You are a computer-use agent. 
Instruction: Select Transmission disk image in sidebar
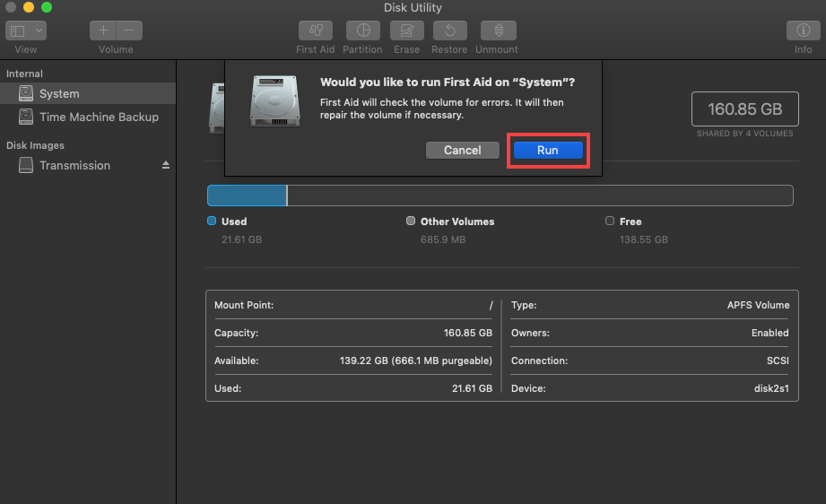click(x=74, y=165)
